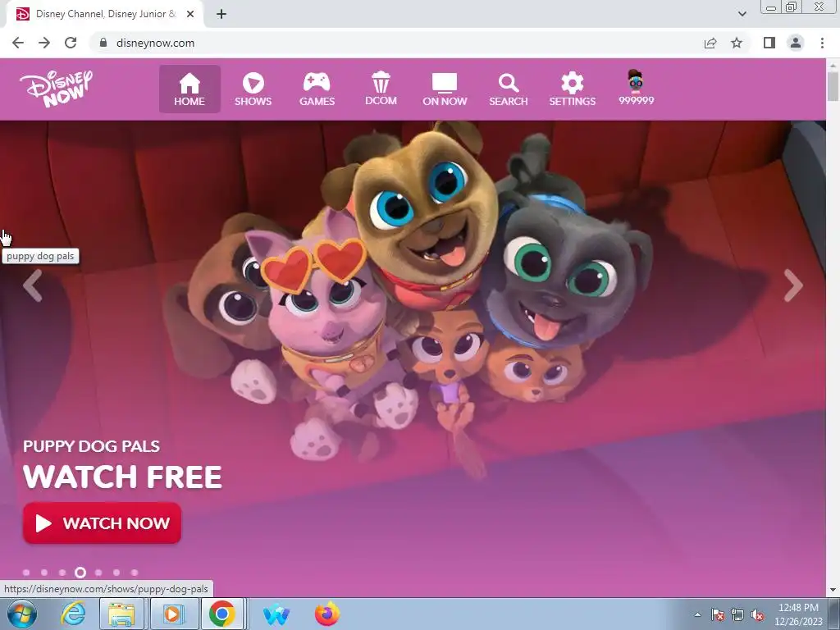Share this page icon in address bar
Screen dimensions: 840x630
710,43
